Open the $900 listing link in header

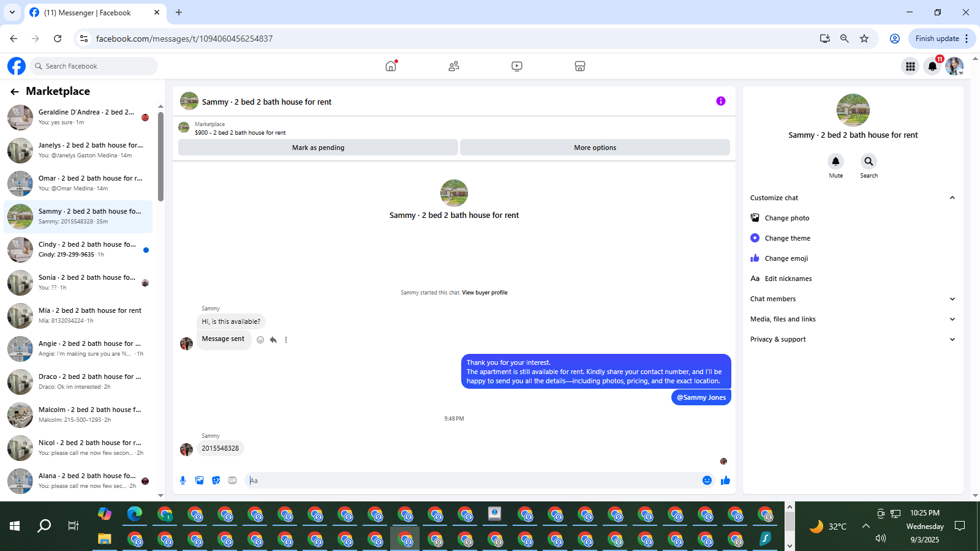click(x=240, y=132)
